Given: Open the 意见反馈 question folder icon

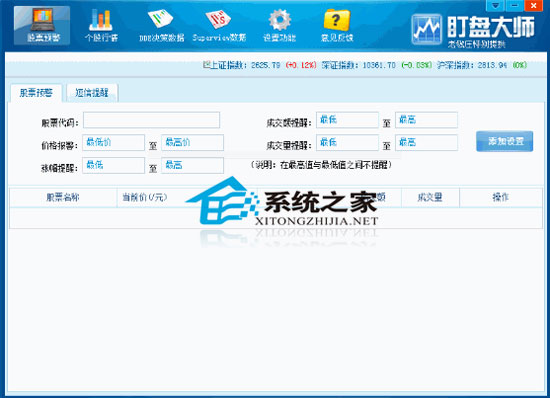Looking at the screenshot, I should point(337,25).
